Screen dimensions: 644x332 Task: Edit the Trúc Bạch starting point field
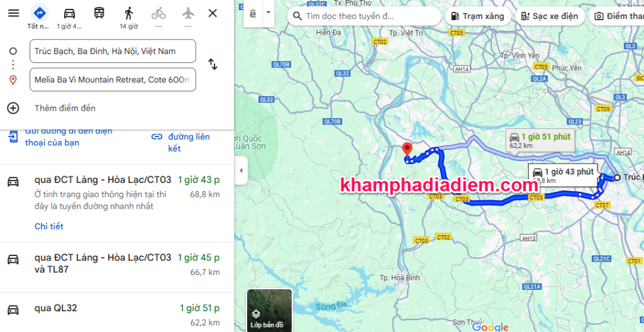coord(113,51)
